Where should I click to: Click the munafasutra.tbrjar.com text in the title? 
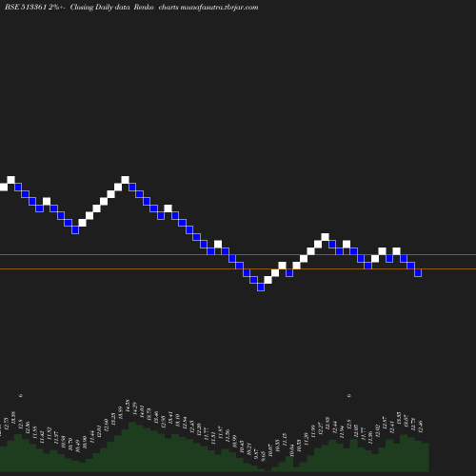point(219,8)
